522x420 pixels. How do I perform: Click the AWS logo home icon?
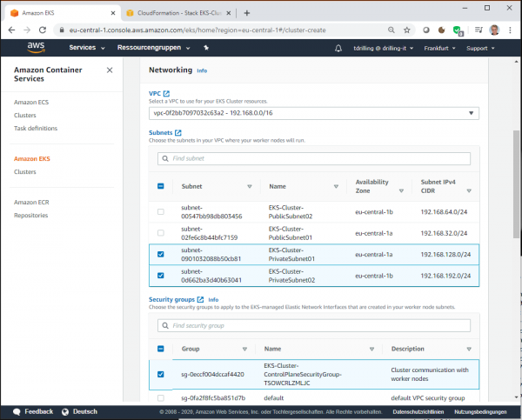coord(36,47)
